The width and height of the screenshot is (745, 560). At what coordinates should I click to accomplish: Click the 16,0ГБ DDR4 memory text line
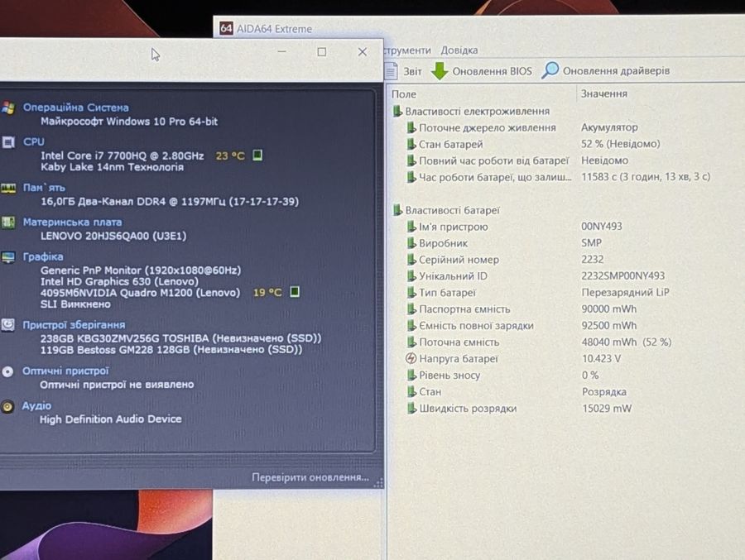pos(170,201)
